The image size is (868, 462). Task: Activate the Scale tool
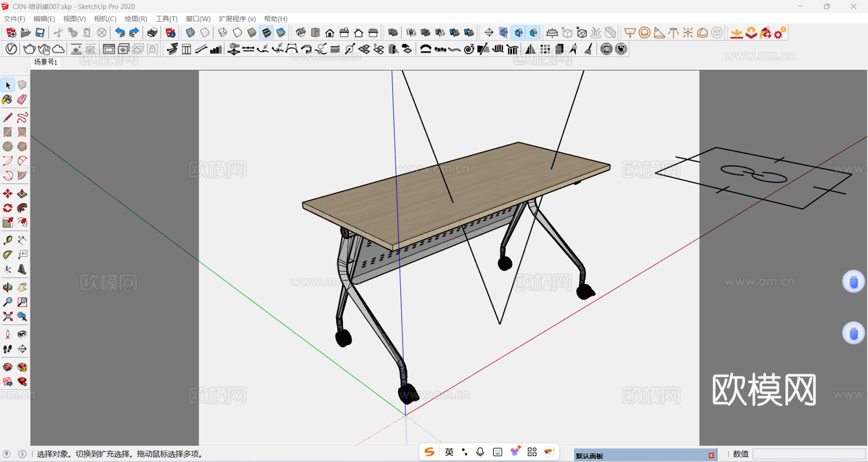[x=8, y=223]
